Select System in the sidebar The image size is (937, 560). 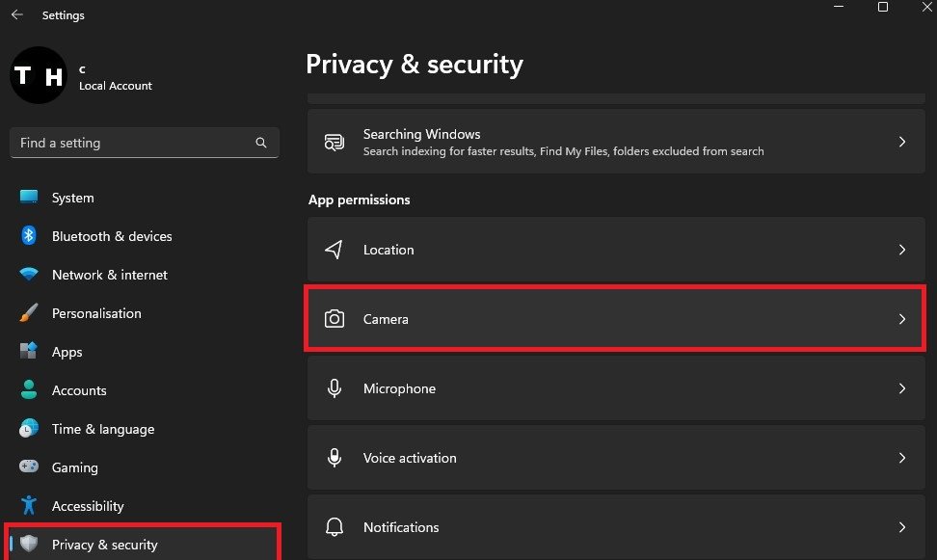(72, 198)
